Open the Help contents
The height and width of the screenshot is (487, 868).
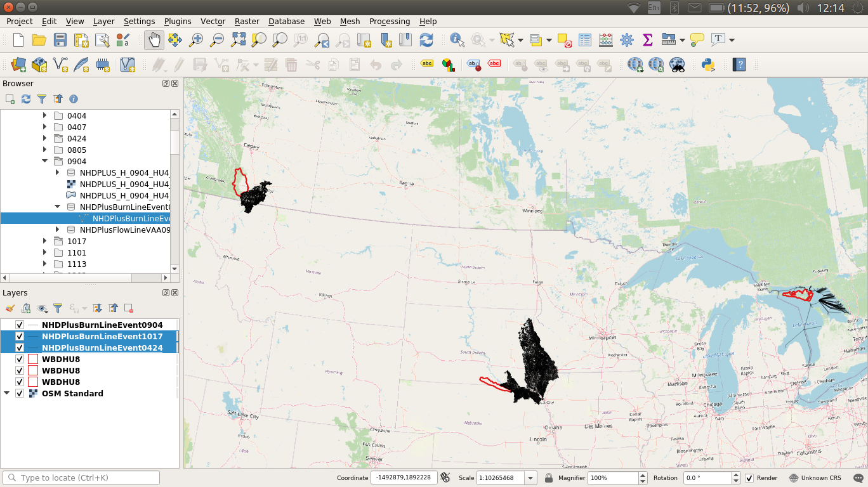click(739, 64)
